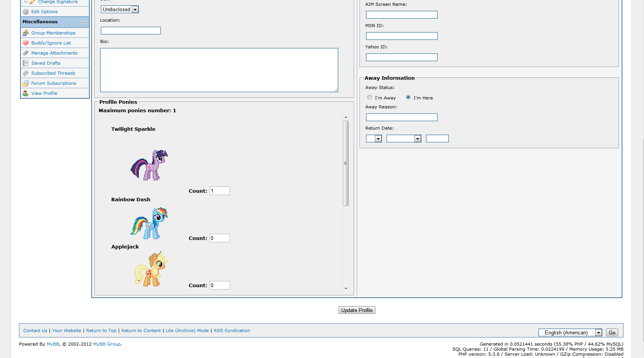This screenshot has height=358, width=644.
Task: Select the I'm Here radio button
Action: 408,98
